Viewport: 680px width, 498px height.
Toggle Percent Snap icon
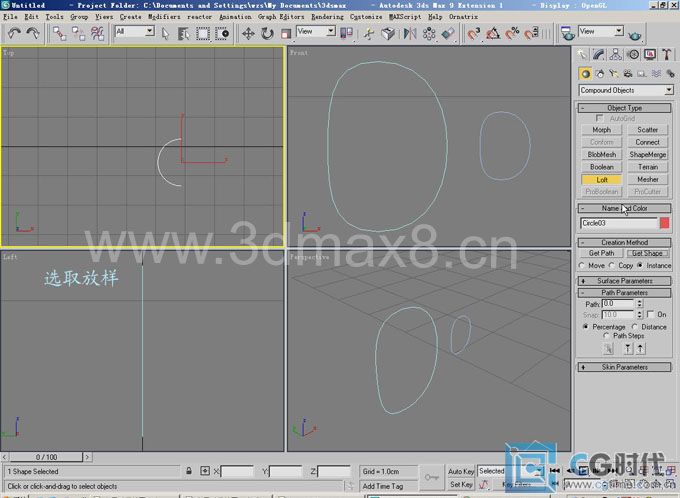pyautogui.click(x=512, y=33)
